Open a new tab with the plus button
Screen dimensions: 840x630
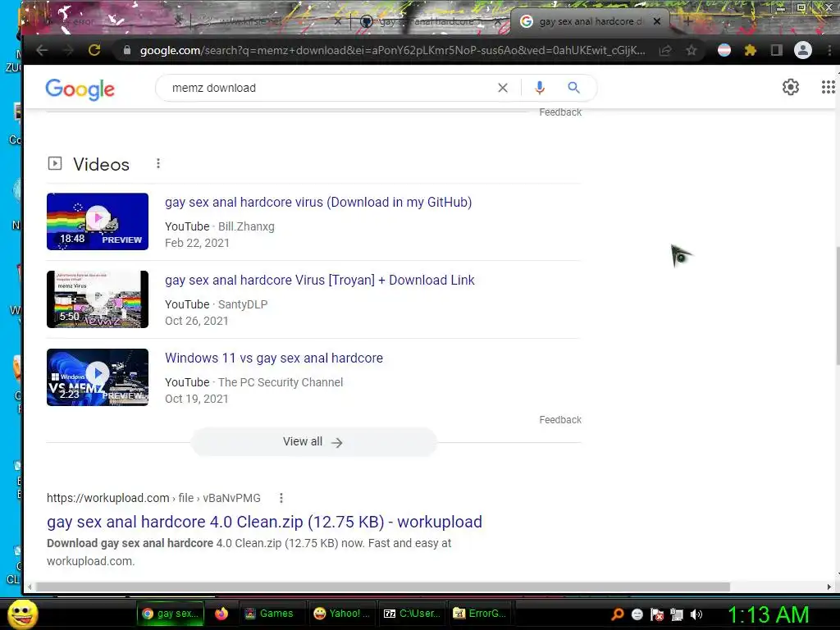click(x=688, y=21)
